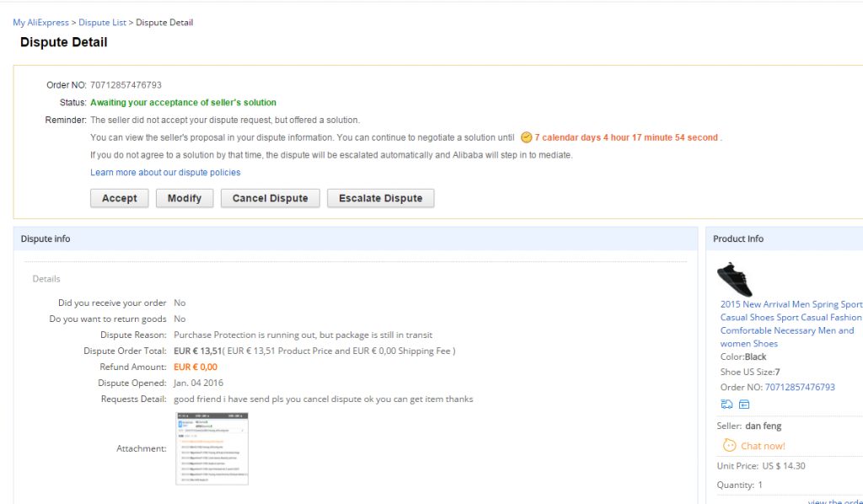Screen dimensions: 863x504
Task: Click the remaining time countdown text
Action: (x=626, y=137)
